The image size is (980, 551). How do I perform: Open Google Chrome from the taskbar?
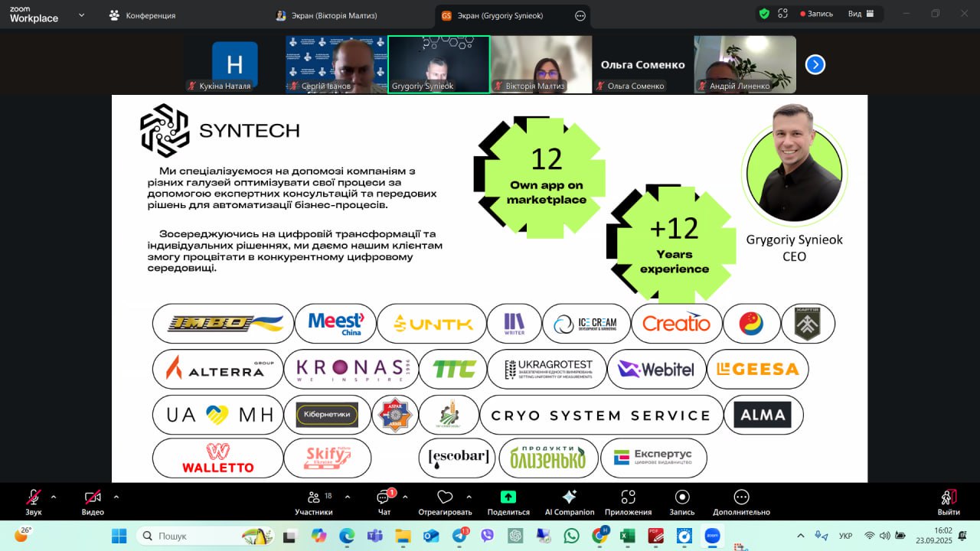(x=599, y=536)
